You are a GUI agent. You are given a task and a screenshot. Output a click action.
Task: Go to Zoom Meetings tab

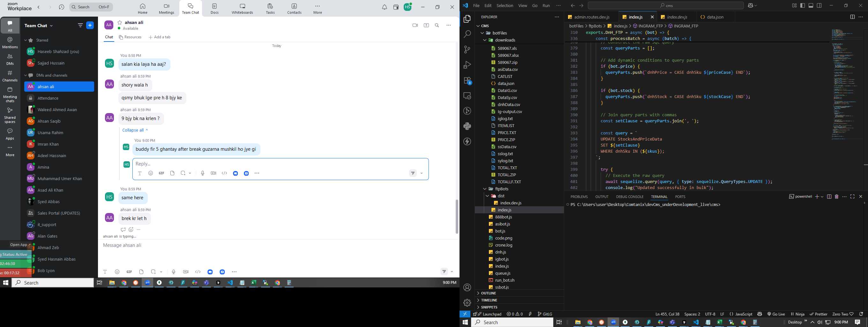click(x=167, y=9)
